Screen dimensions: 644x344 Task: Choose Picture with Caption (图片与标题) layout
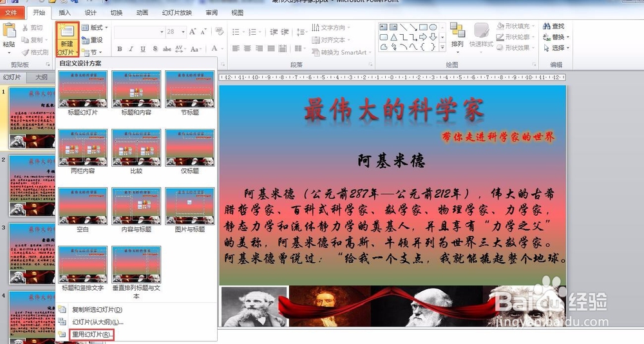189,210
